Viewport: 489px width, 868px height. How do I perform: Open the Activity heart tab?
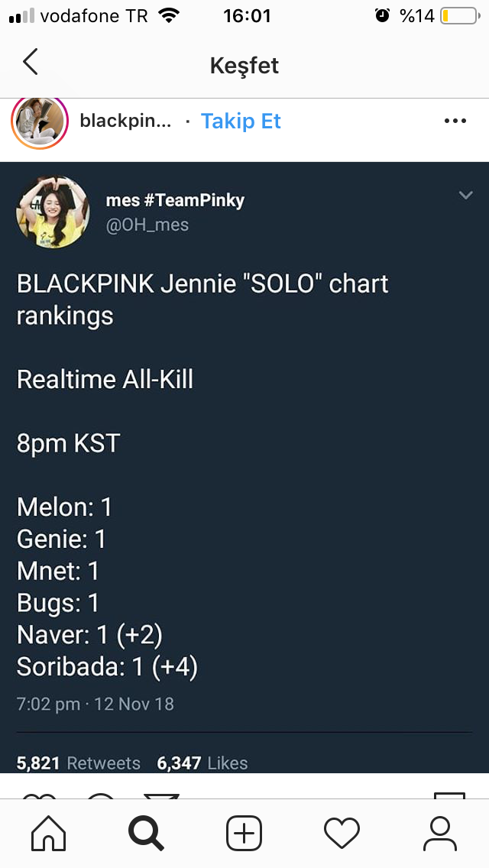pyautogui.click(x=342, y=833)
